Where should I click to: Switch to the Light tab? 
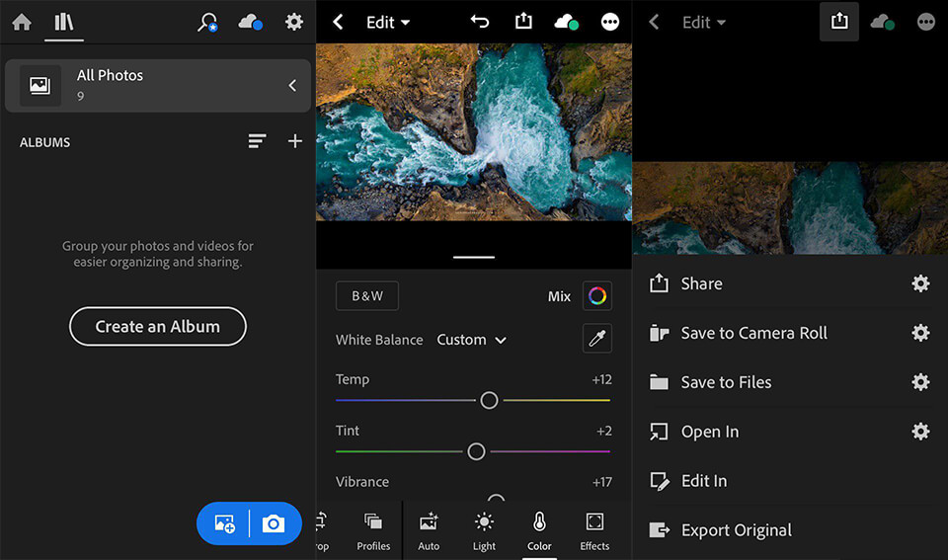coord(484,530)
